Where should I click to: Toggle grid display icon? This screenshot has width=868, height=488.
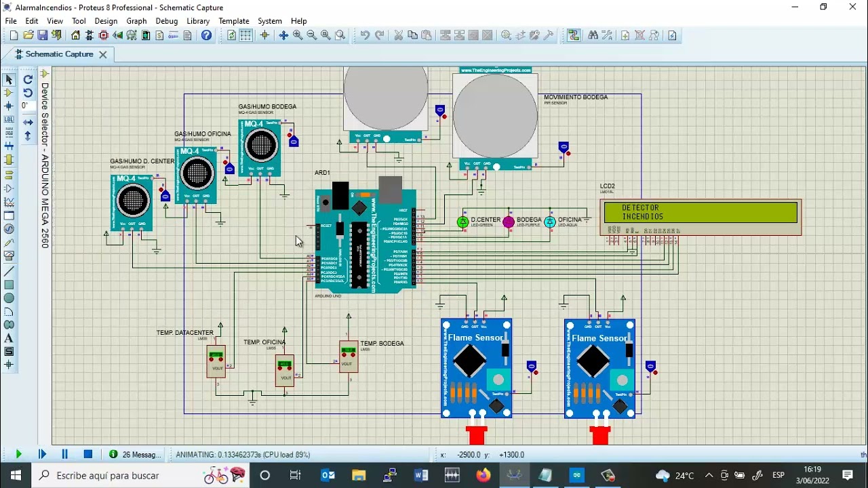(245, 35)
